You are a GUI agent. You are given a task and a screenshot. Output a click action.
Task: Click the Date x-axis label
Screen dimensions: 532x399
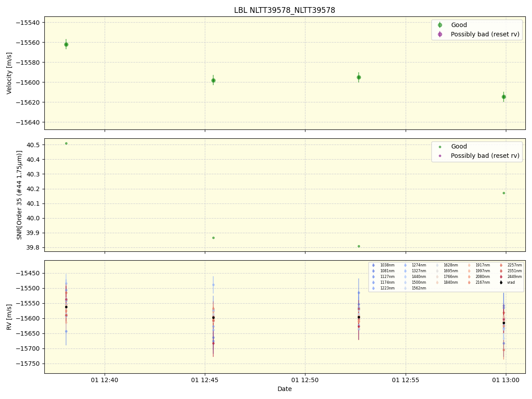[285, 389]
